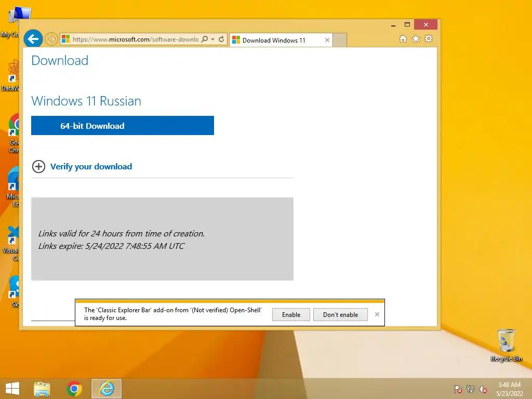This screenshot has width=532, height=399.
Task: Expand Verify your download plus icon
Action: click(x=38, y=167)
